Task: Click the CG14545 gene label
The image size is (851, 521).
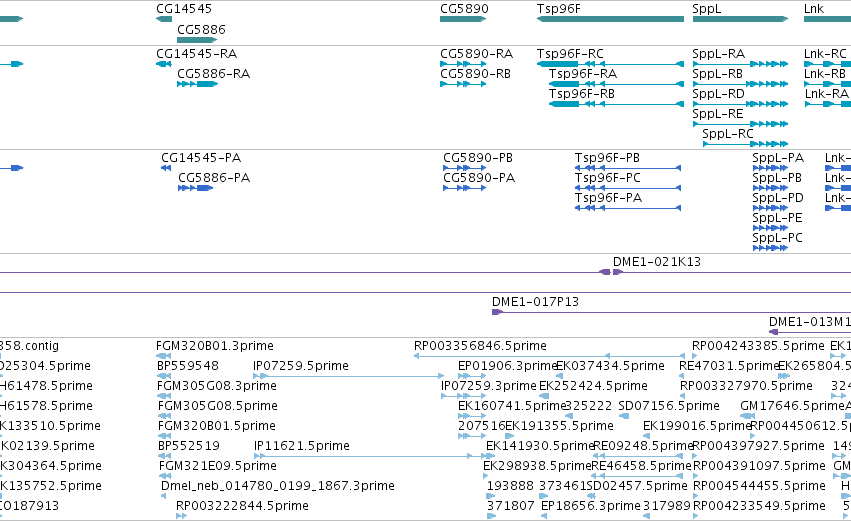Action: point(184,9)
